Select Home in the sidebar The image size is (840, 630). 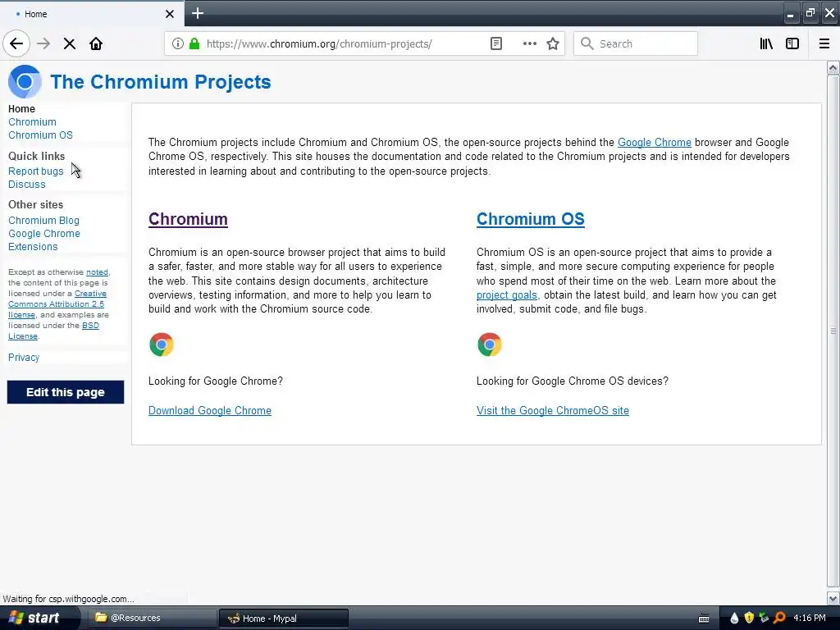tap(21, 109)
